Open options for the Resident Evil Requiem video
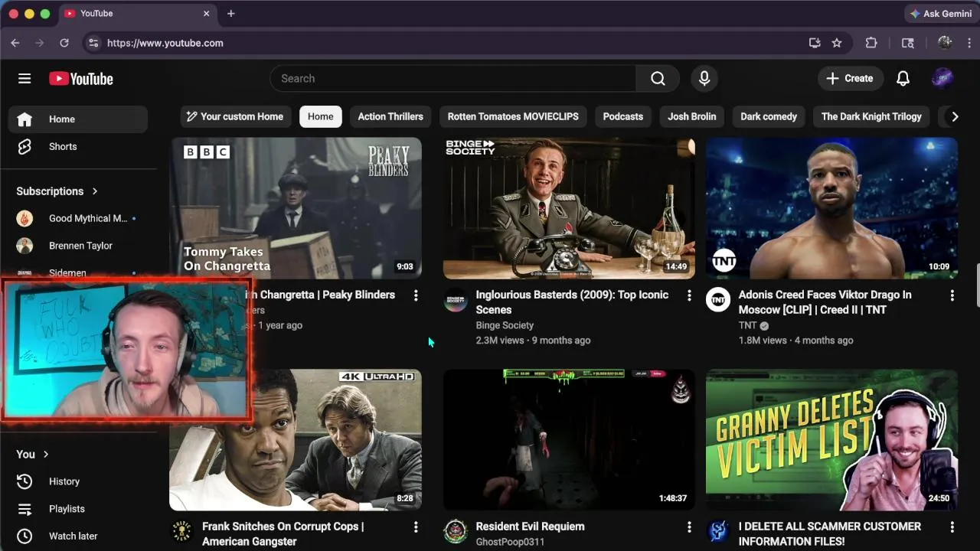 coord(689,527)
